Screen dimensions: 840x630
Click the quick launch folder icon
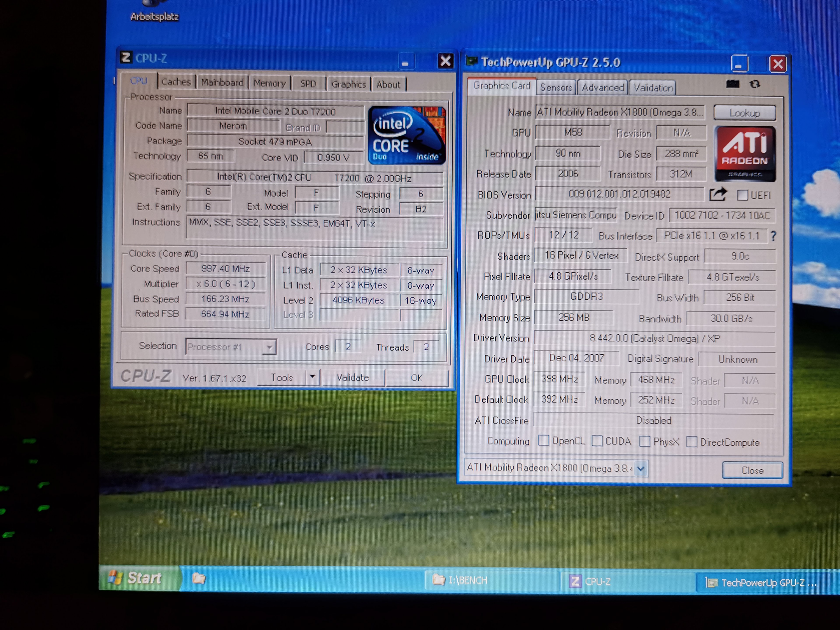[x=199, y=578]
